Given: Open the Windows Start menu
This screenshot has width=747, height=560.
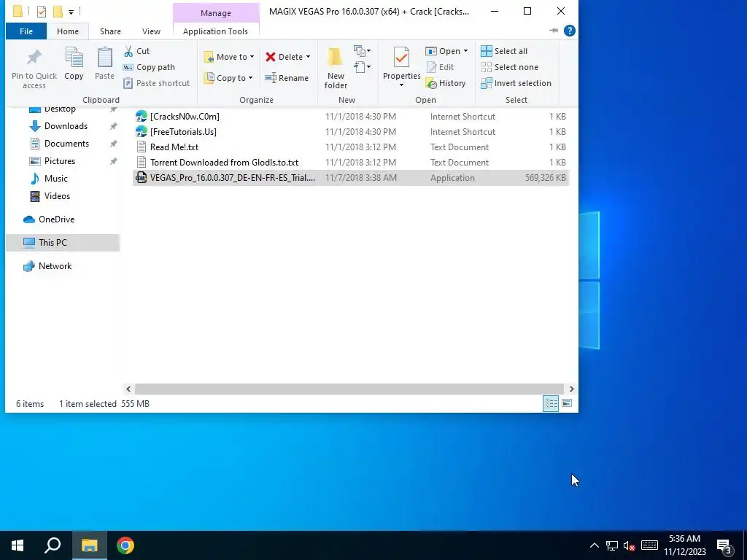Looking at the screenshot, I should coord(18,545).
